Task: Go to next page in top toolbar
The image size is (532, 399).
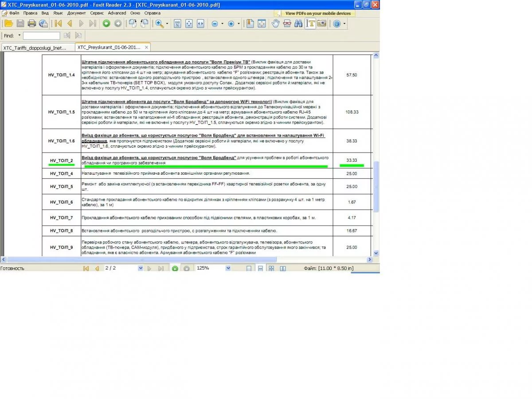Action: click(x=81, y=23)
